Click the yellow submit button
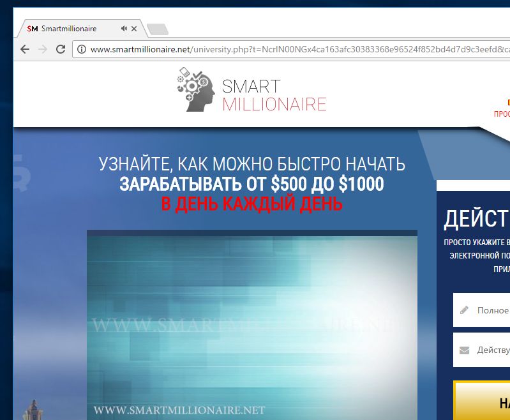510x420 pixels. pos(482,401)
